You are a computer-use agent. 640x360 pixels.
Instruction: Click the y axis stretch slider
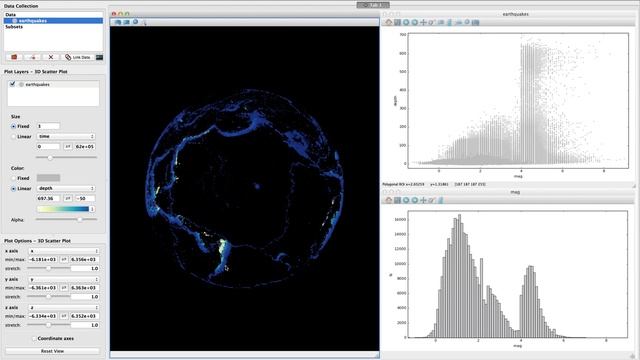[x=49, y=297]
